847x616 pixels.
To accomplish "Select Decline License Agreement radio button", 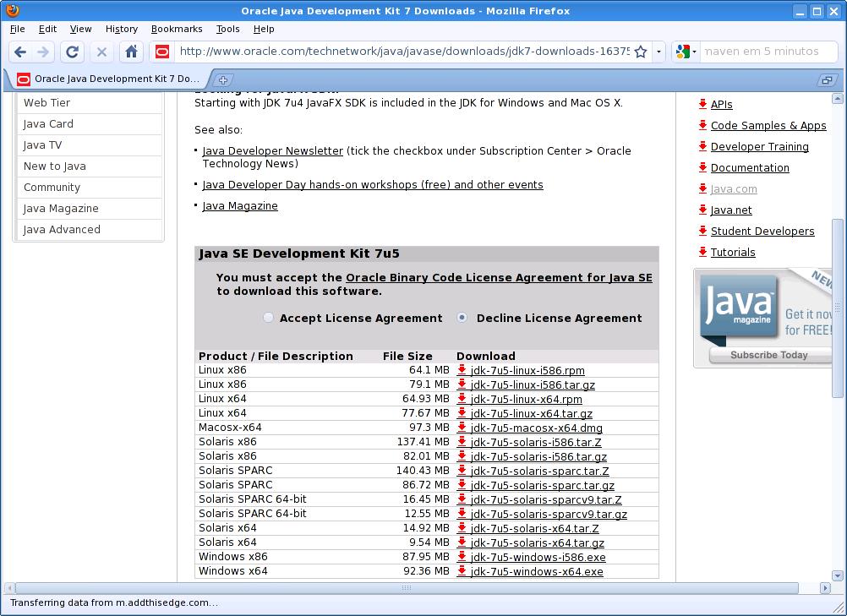I will point(462,318).
